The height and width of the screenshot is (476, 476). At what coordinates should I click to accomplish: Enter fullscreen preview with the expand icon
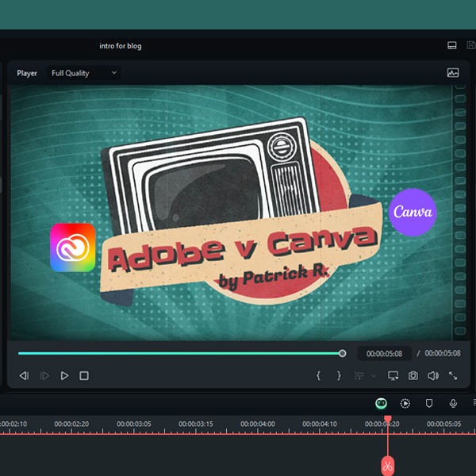(453, 376)
